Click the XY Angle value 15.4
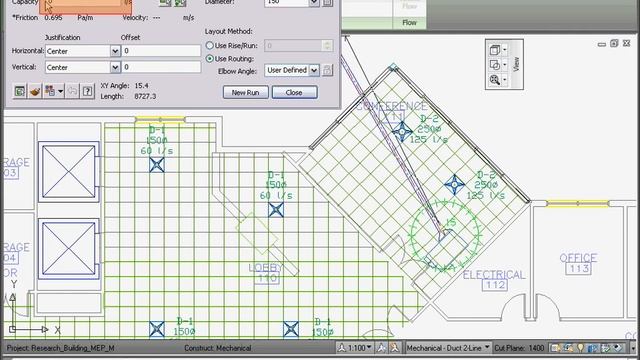640x360 pixels. coord(141,86)
